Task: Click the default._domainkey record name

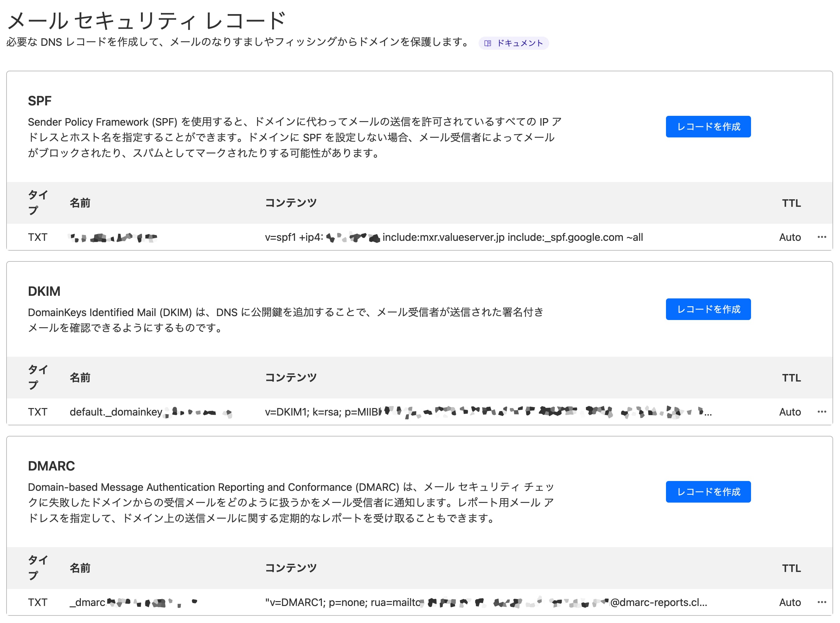Action: tap(151, 412)
